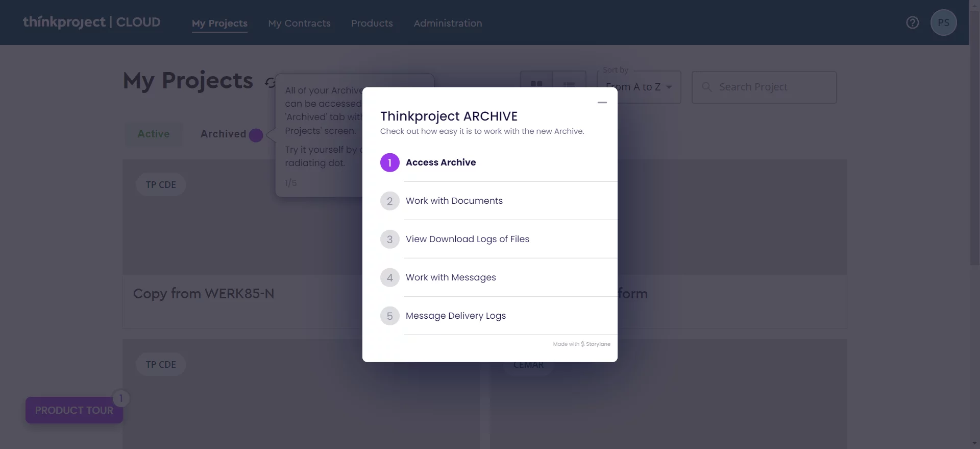Switch to grid view layout
Screen dimensions: 980x449
pyautogui.click(x=536, y=84)
